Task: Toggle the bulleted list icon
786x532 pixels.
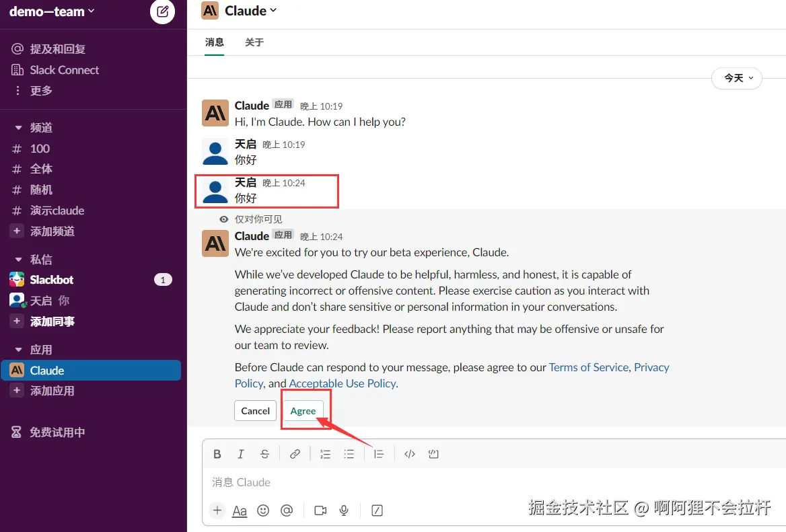Action: (349, 455)
